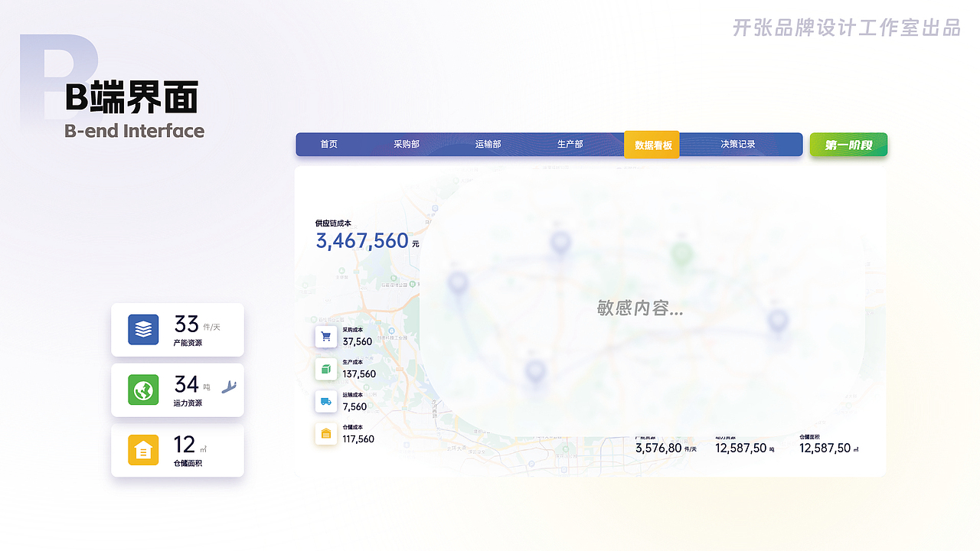Open the 决策记录 tab
Viewport: 980px width, 551px height.
[737, 144]
